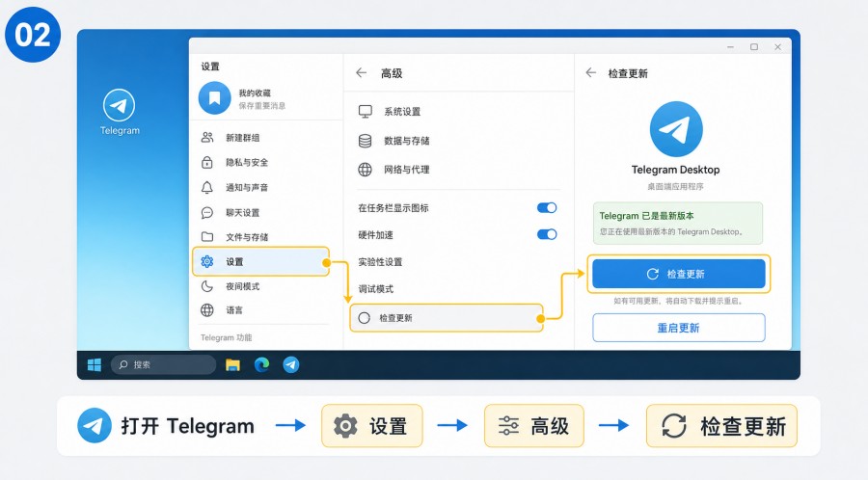Click the 语言 menu entry text

234,310
